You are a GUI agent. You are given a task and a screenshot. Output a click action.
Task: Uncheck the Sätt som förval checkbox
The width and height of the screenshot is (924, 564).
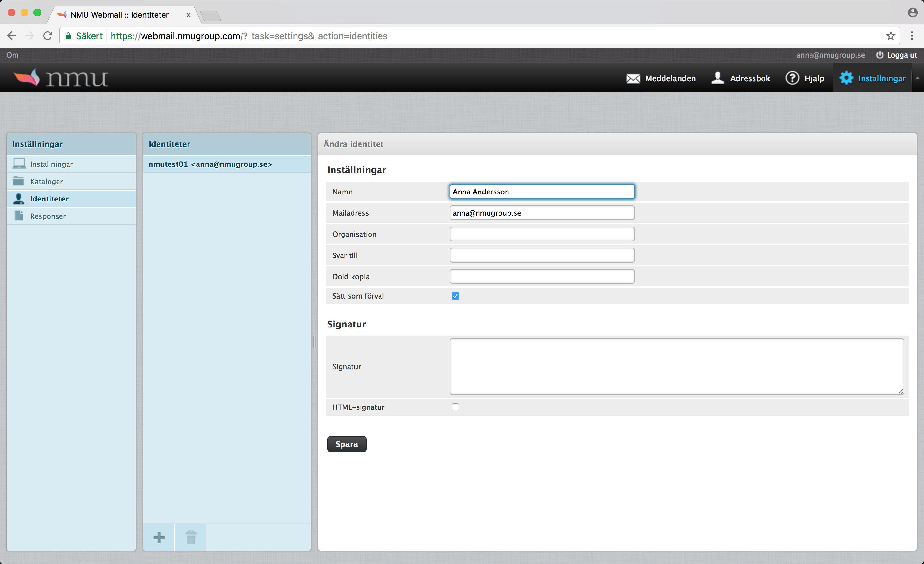tap(455, 296)
